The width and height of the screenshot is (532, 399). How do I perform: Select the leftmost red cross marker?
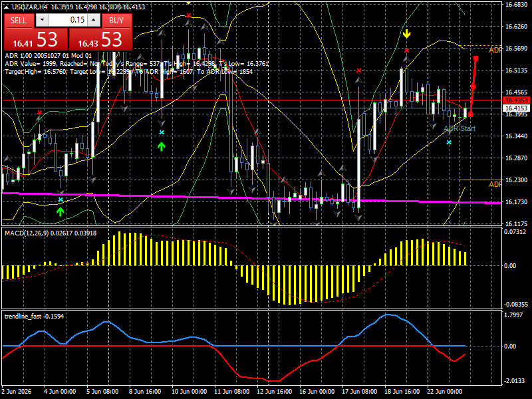point(40,112)
